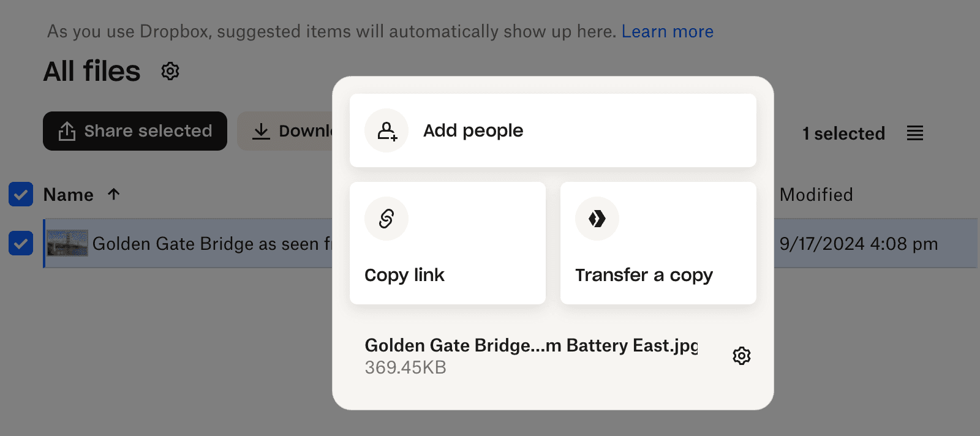980x436 pixels.
Task: Follow the Learn more link
Action: [x=667, y=31]
